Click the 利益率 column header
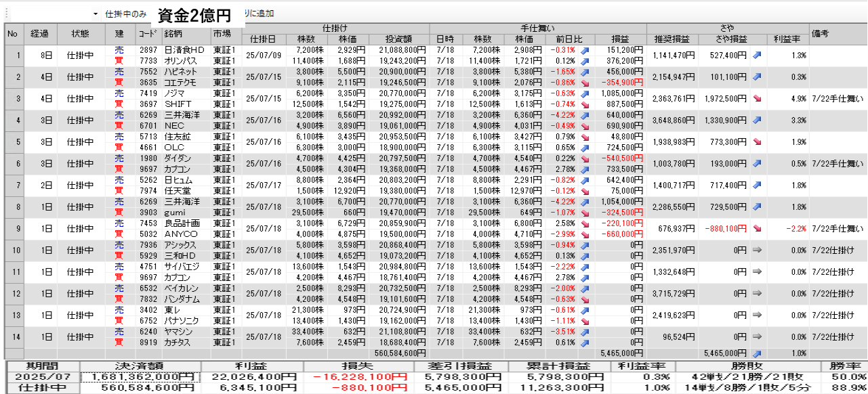Image resolution: width=868 pixels, height=394 pixels. coord(787,39)
